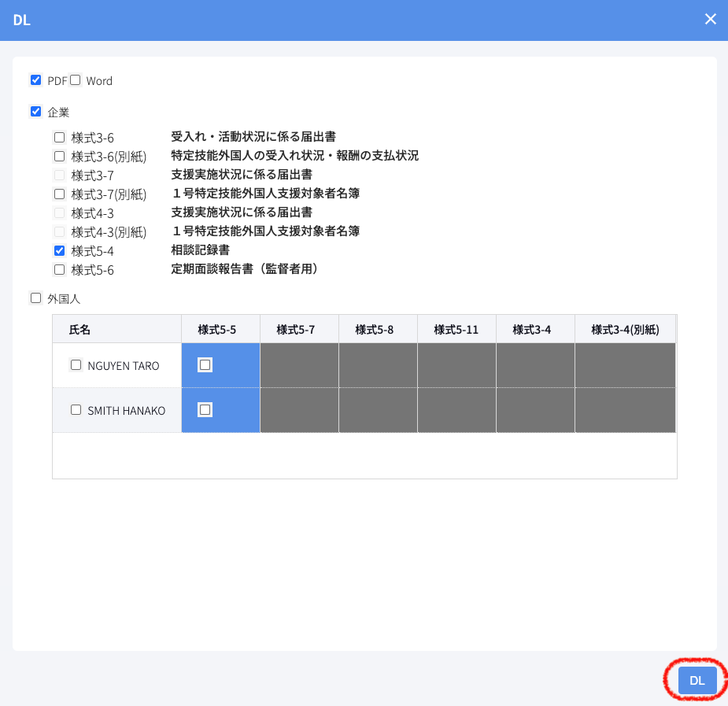The image size is (728, 706).
Task: Enable the Word format checkbox
Action: pyautogui.click(x=76, y=80)
